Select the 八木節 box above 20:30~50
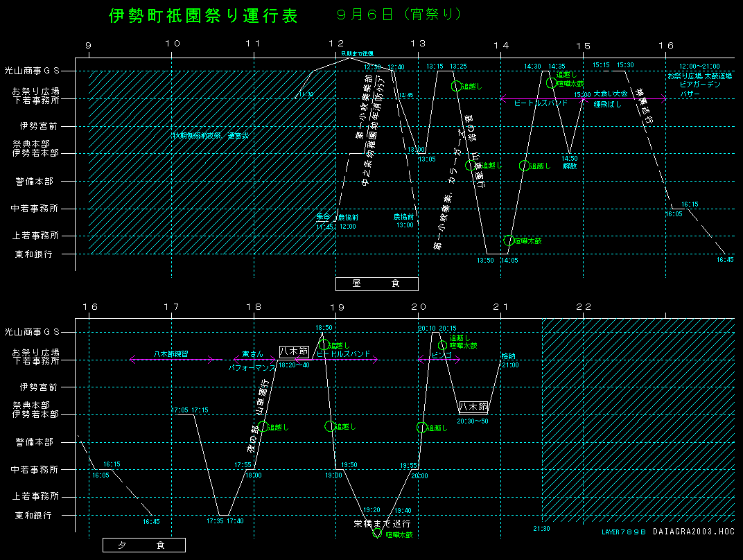The width and height of the screenshot is (743, 560). (474, 407)
